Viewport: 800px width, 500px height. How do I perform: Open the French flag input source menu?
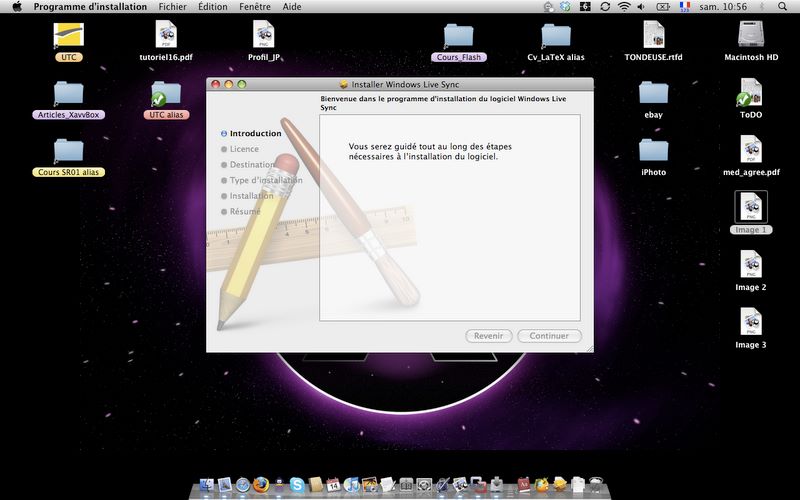(x=685, y=7)
